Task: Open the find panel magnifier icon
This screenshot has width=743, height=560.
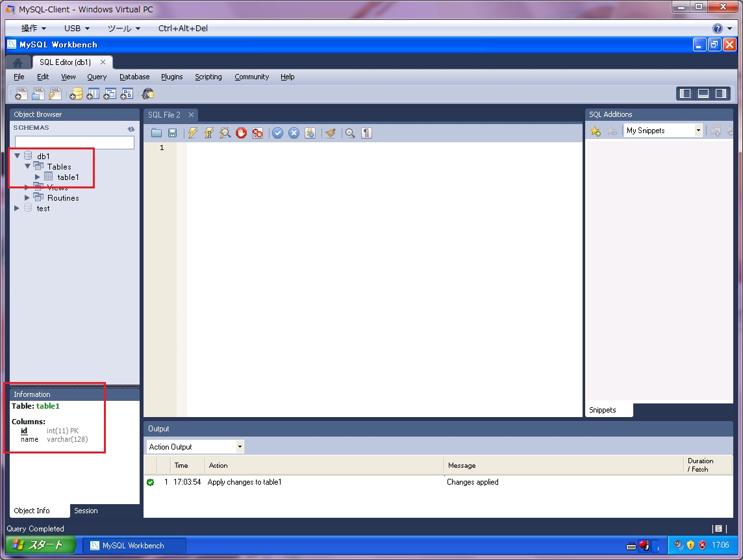Action: (350, 133)
